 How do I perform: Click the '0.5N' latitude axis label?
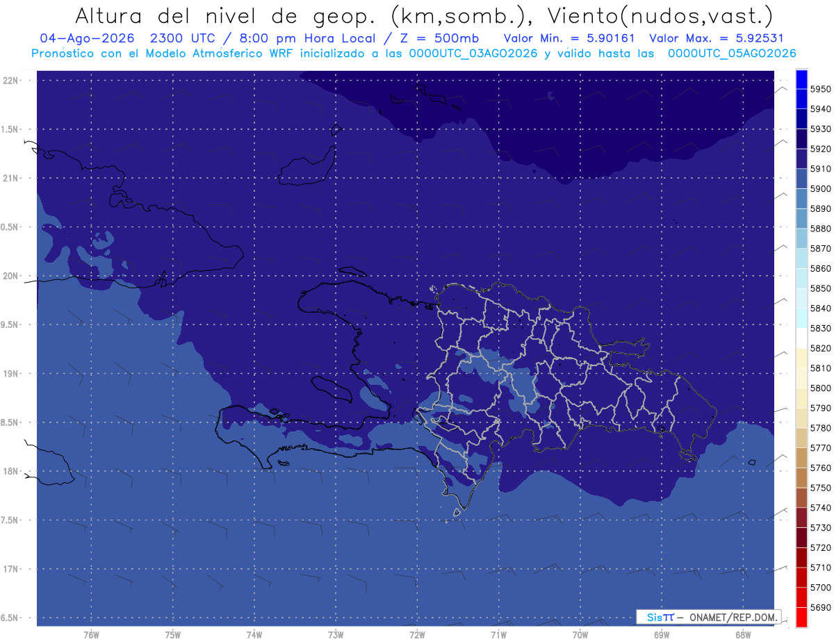click(10, 227)
